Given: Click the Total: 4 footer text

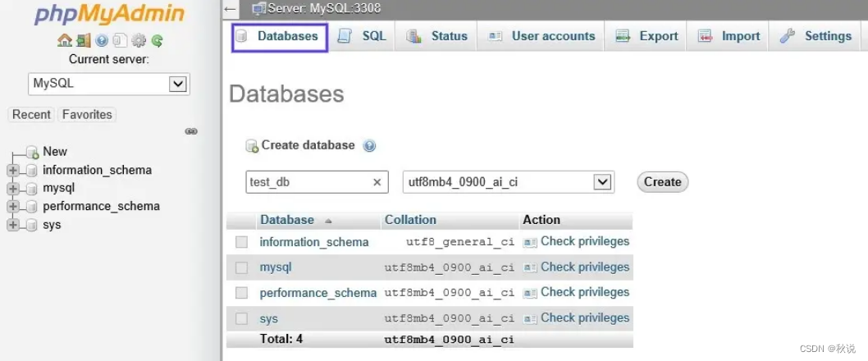Looking at the screenshot, I should (281, 339).
